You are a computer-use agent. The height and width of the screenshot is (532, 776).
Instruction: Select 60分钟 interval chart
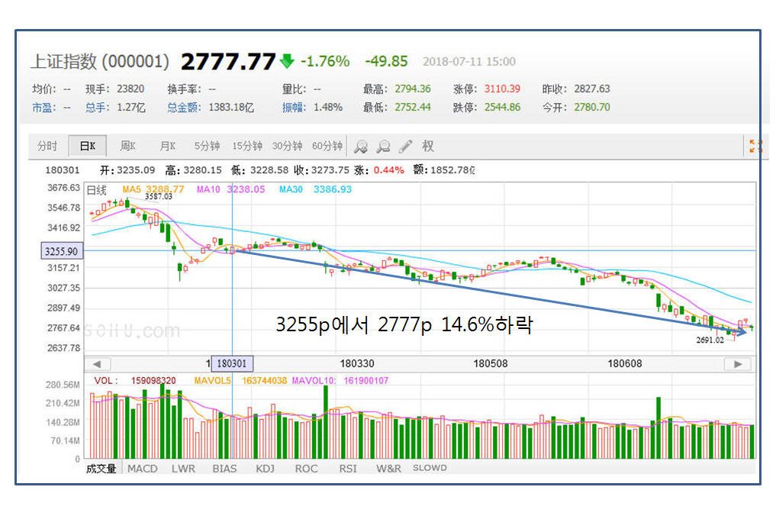327,147
